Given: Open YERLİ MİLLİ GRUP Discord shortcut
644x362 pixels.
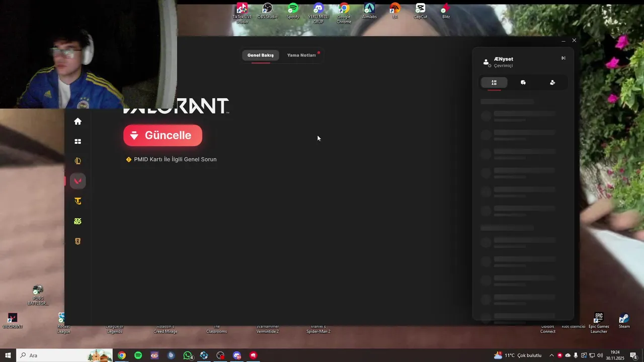Looking at the screenshot, I should click(318, 13).
